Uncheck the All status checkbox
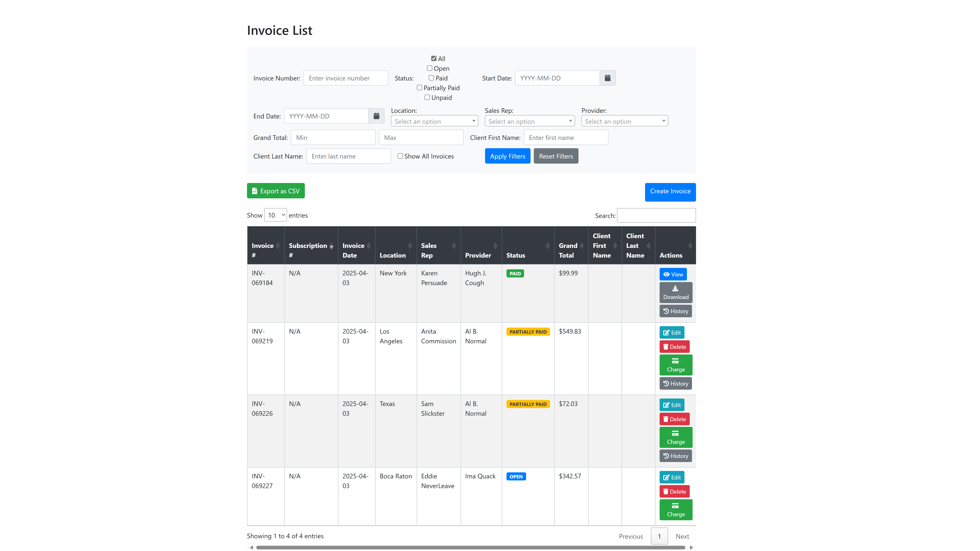This screenshot has width=980, height=551. [x=434, y=59]
